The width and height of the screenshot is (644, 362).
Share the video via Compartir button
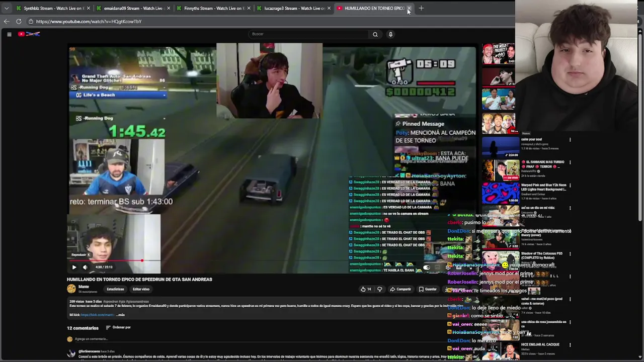(400, 289)
